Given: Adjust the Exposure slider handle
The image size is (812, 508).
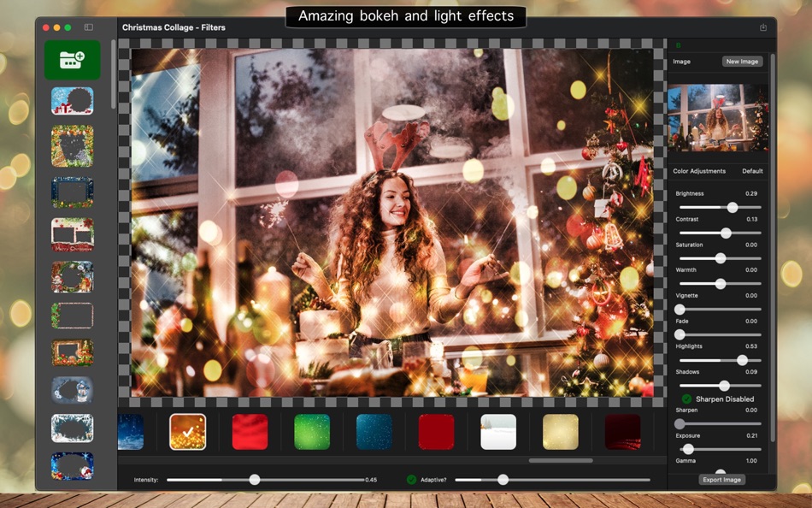Looking at the screenshot, I should point(688,450).
